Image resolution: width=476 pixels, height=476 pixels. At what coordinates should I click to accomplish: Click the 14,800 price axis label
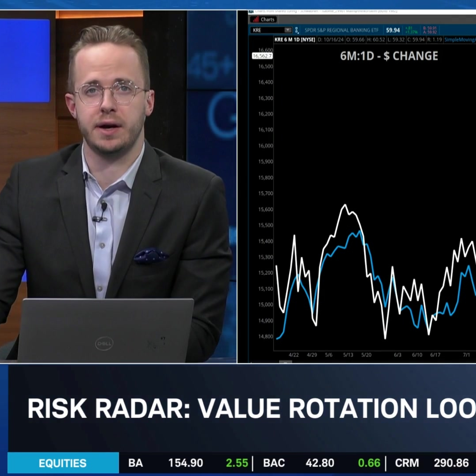pyautogui.click(x=266, y=337)
